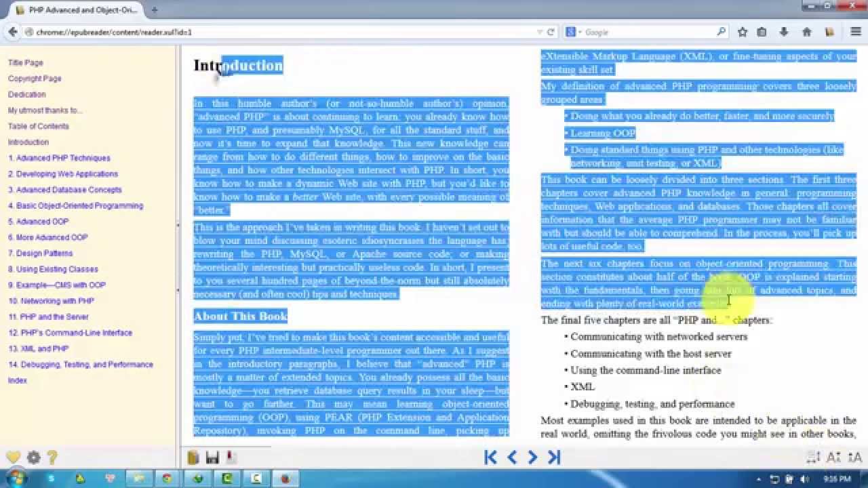The width and height of the screenshot is (868, 488).
Task: Open Index in contents sidebar
Action: tap(18, 380)
